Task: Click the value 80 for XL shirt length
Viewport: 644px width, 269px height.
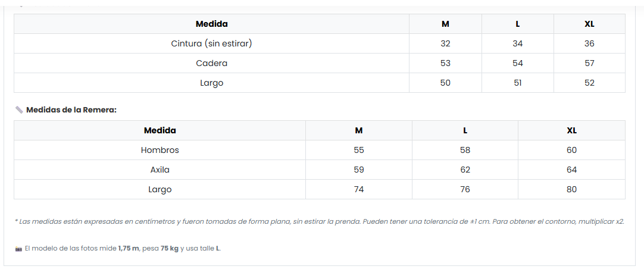Action: click(x=571, y=189)
